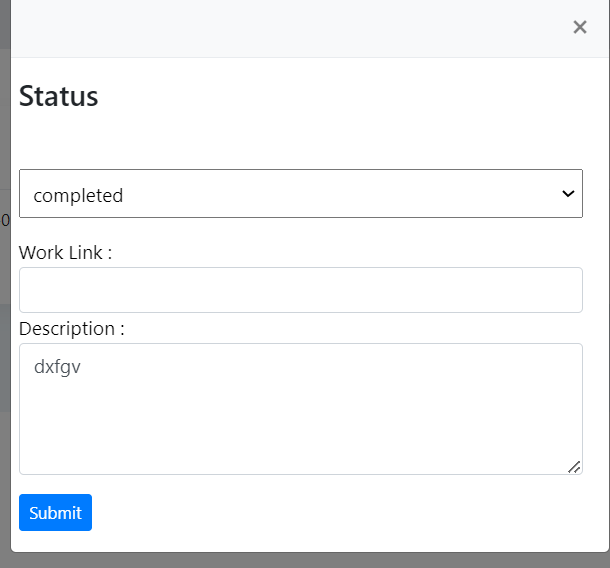Viewport: 610px width, 568px height.
Task: Open the status dropdown showing completed
Action: coord(300,194)
